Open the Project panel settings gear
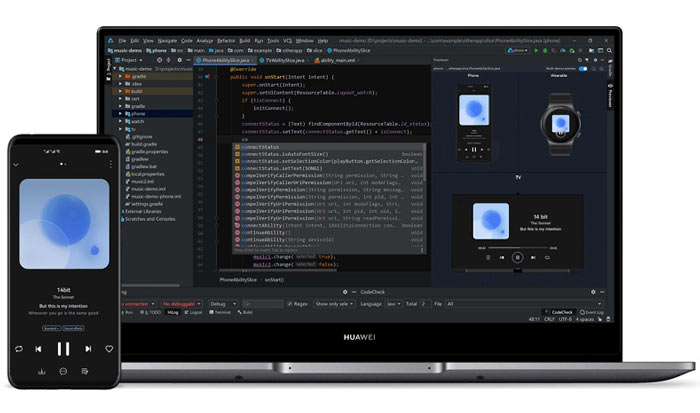Image resolution: width=700 pixels, height=413 pixels. [179, 60]
